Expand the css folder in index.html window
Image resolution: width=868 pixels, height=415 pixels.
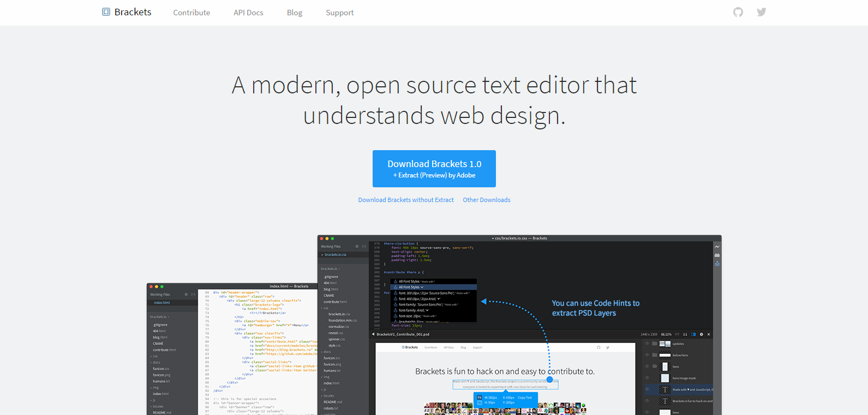pyautogui.click(x=154, y=356)
